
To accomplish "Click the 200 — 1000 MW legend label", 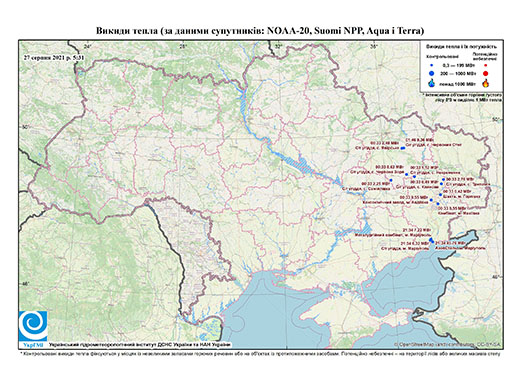I will [x=457, y=73].
